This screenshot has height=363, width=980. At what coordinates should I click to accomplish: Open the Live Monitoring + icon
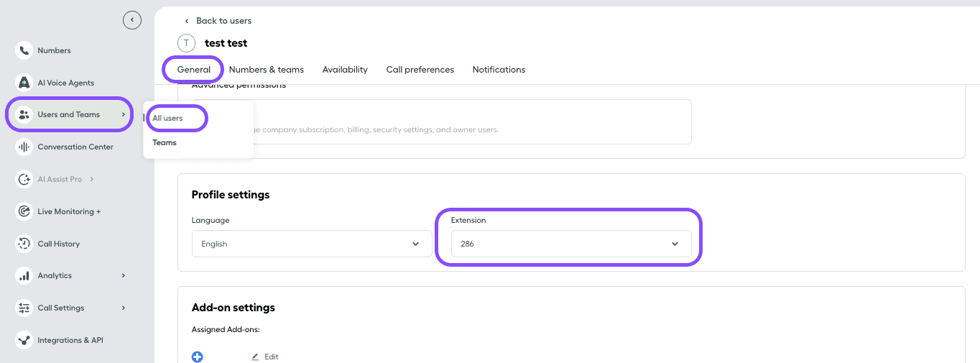[x=24, y=211]
